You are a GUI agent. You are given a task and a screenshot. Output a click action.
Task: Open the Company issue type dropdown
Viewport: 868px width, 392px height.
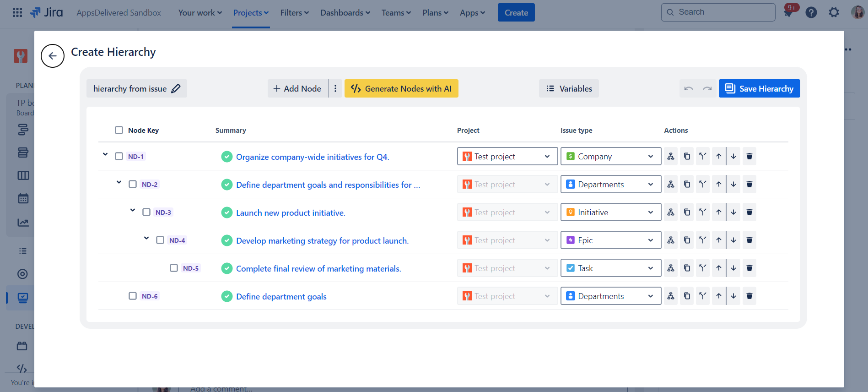[x=610, y=157]
